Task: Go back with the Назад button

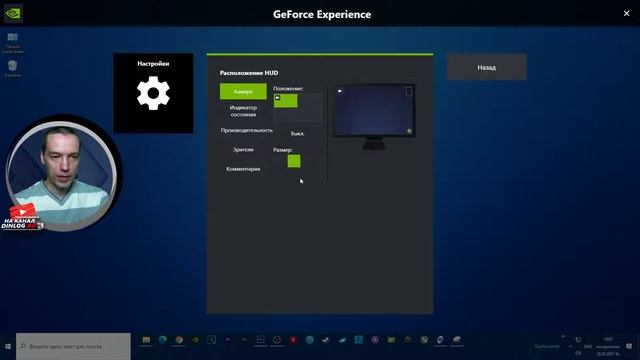Action: [x=487, y=67]
